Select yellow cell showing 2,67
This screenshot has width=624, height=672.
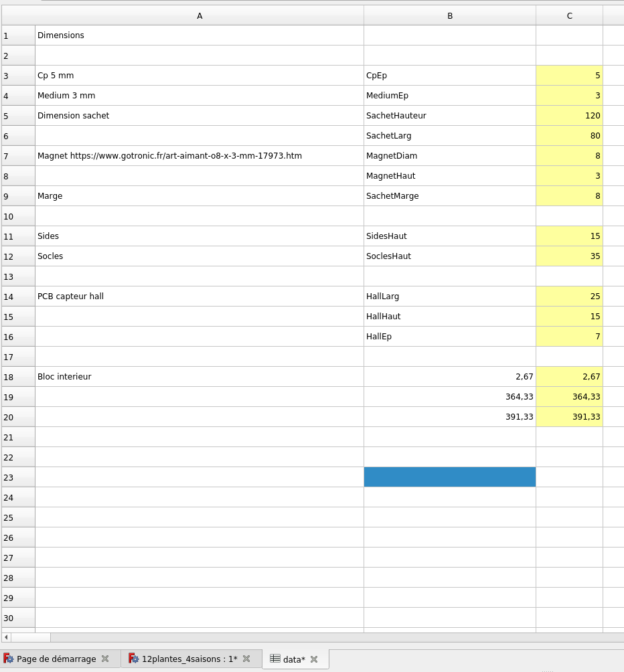pos(569,377)
